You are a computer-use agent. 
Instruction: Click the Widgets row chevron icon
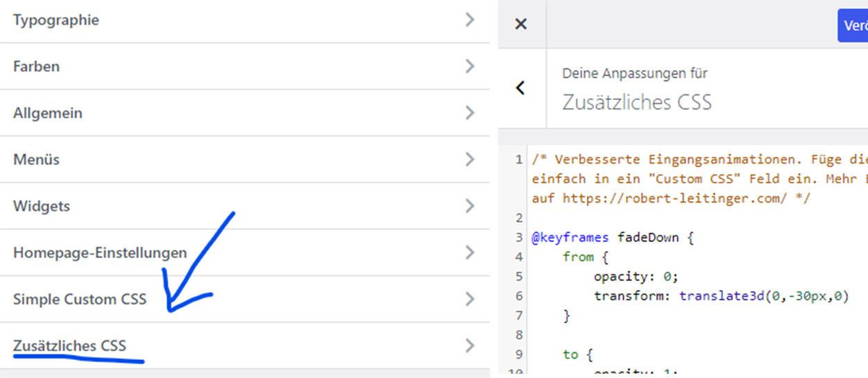pyautogui.click(x=470, y=206)
